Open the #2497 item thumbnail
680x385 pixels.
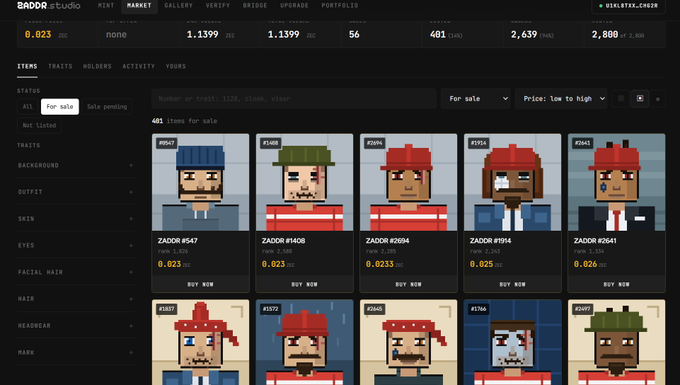(x=617, y=343)
